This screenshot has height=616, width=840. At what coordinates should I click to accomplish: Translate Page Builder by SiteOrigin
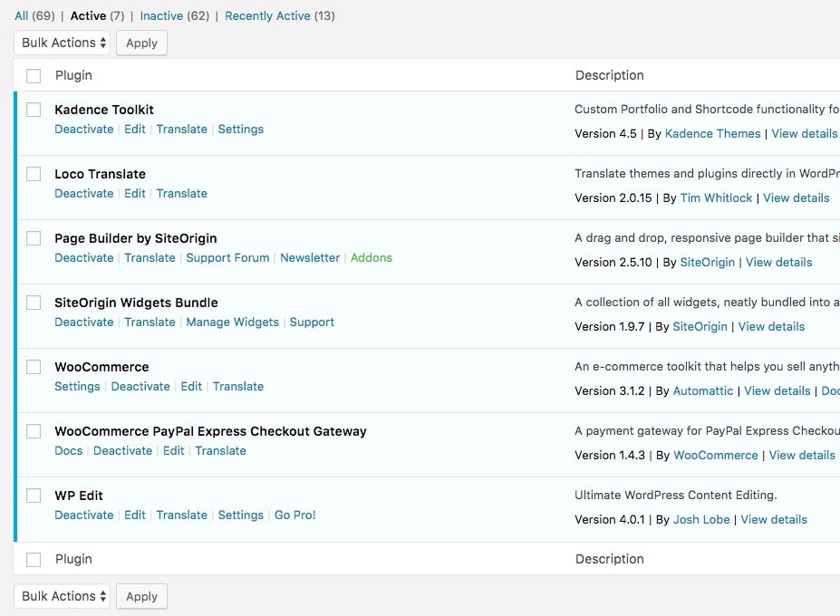150,257
